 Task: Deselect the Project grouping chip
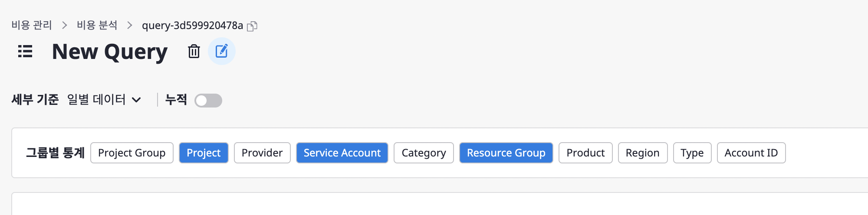204,153
